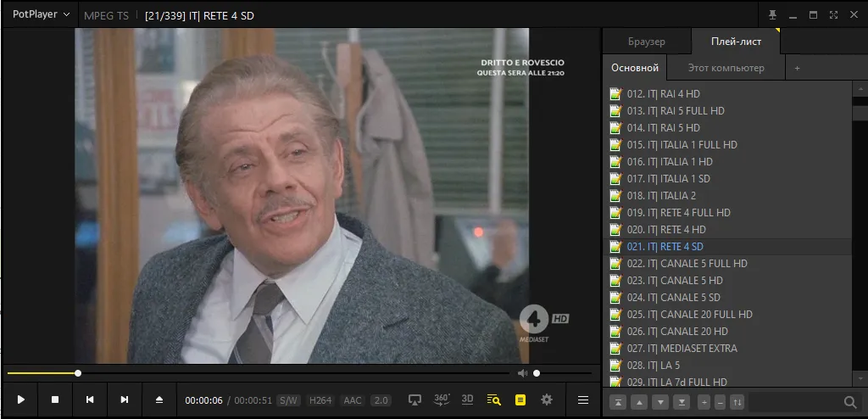Click the AAC audio codec label
868x419 pixels.
[x=352, y=400]
